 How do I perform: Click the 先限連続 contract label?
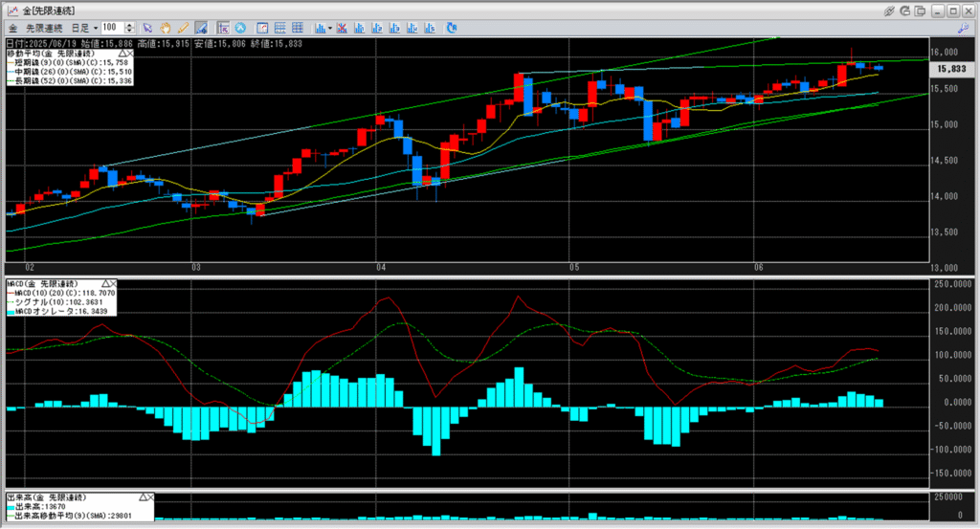pos(44,28)
